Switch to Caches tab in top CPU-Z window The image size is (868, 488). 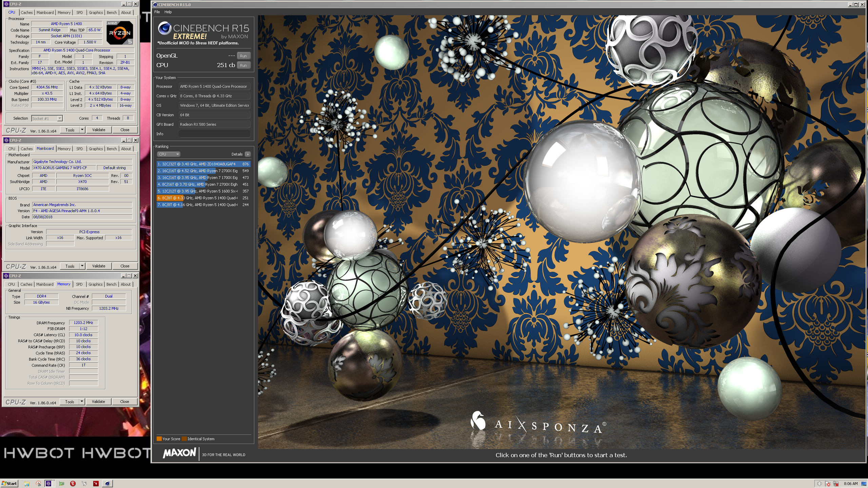27,13
